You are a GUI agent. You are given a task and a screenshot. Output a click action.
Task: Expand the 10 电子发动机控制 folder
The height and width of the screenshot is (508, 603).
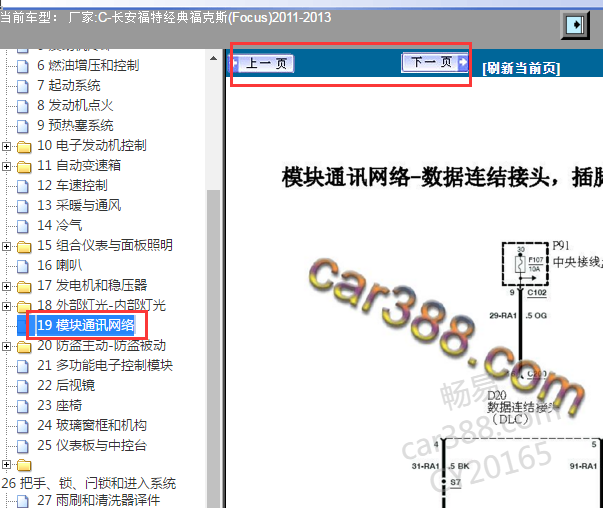6,146
